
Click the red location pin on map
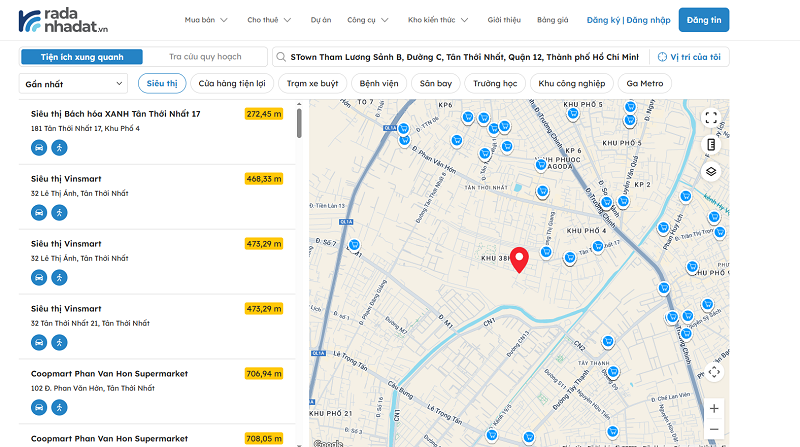point(520,259)
